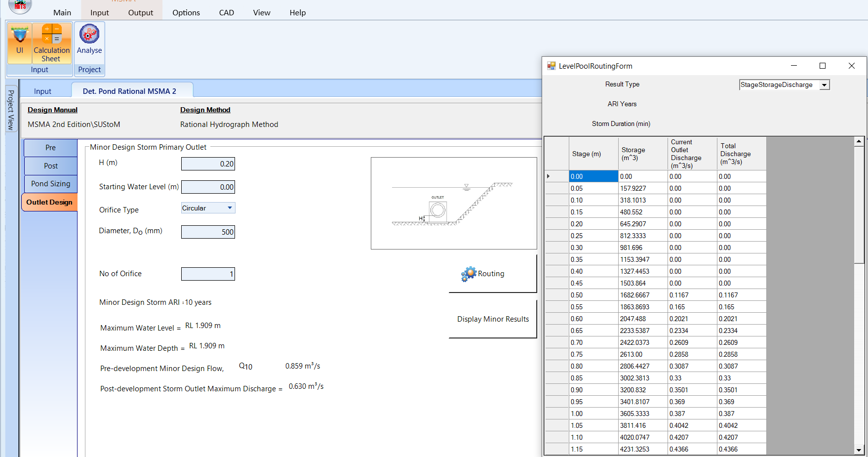
Task: Click the outlet diagram image
Action: [454, 203]
